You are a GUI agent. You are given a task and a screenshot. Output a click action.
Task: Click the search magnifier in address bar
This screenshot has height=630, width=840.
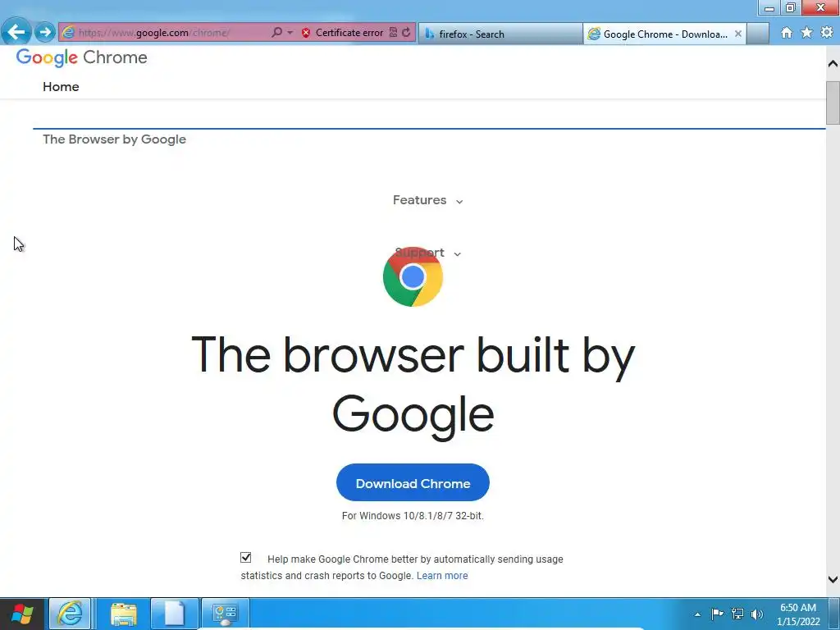click(276, 32)
